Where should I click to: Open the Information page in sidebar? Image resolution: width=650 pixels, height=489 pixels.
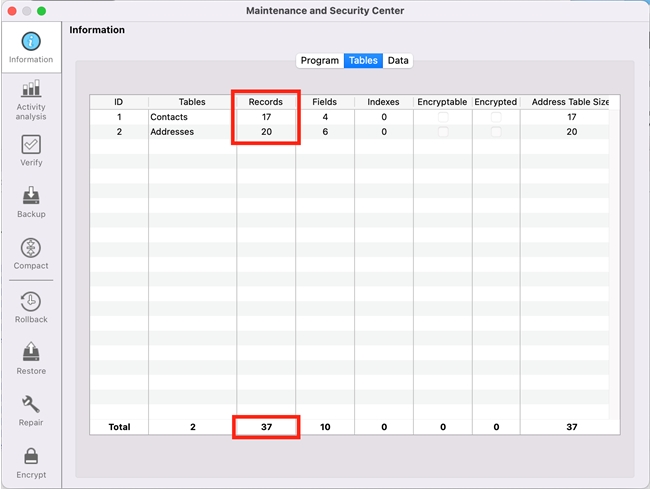pyautogui.click(x=31, y=47)
